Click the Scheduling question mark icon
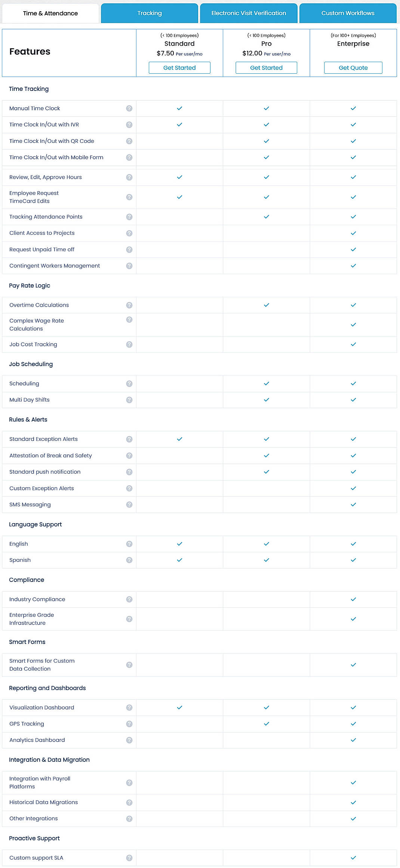This screenshot has height=868, width=400. point(129,383)
